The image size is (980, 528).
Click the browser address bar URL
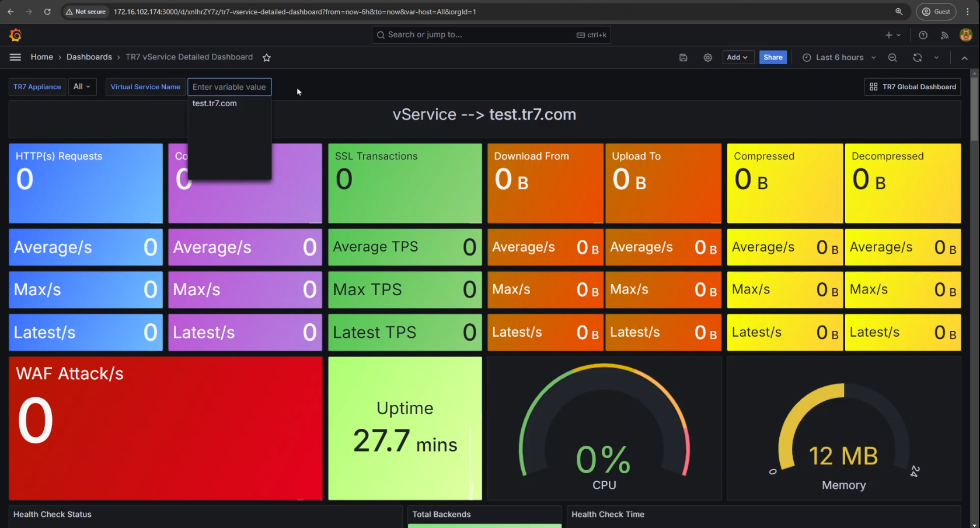click(x=295, y=12)
